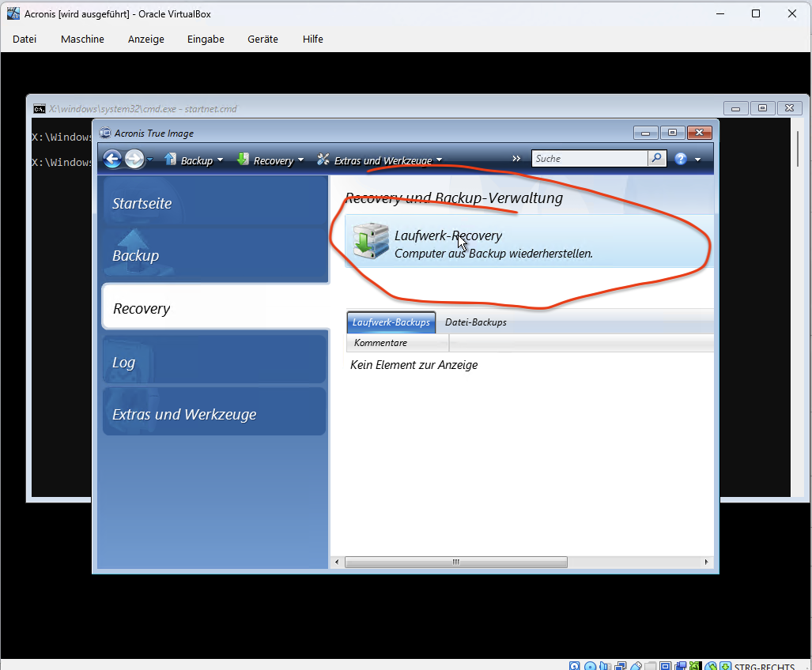Minimize the cmd.exe window
Viewport: 812px width, 670px height.
tap(735, 108)
